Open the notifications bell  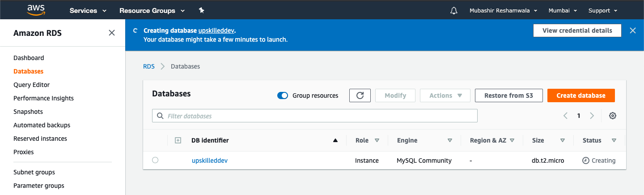pos(454,10)
